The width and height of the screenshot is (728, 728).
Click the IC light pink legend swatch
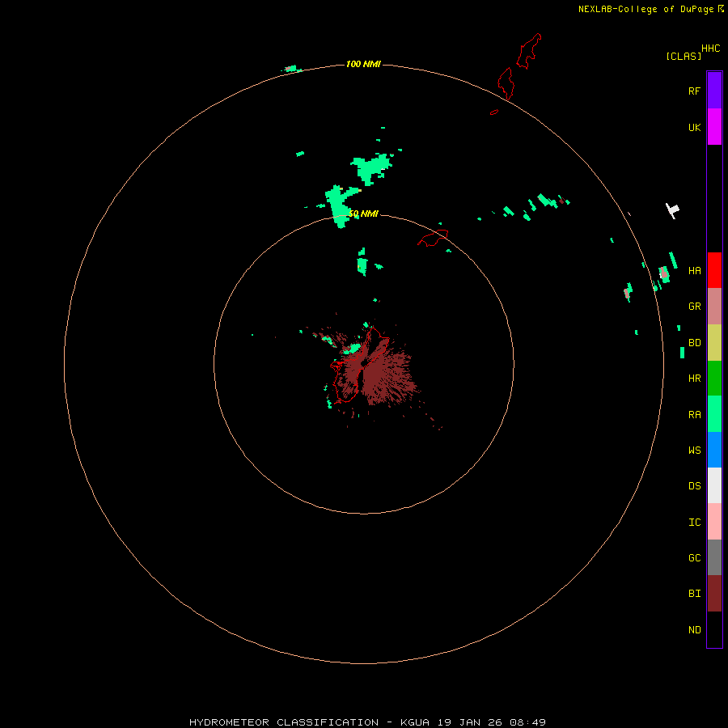[714, 522]
